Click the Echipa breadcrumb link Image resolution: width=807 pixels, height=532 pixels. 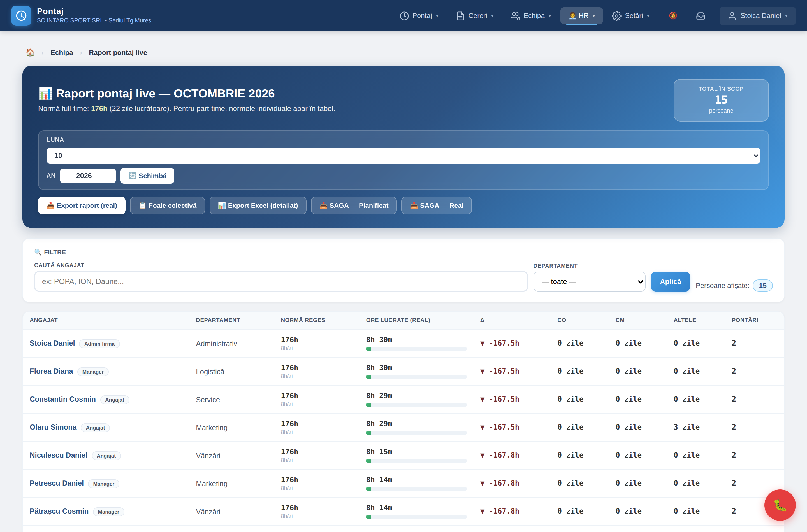[62, 53]
